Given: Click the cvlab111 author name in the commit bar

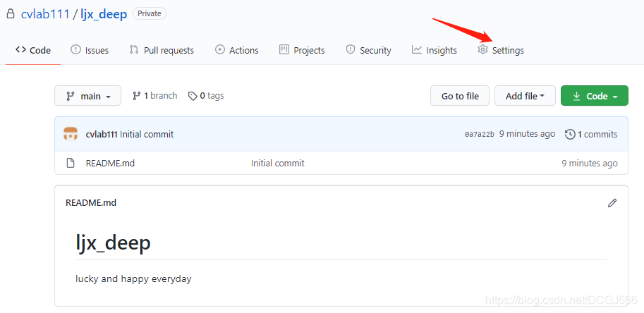Looking at the screenshot, I should click(x=102, y=134).
